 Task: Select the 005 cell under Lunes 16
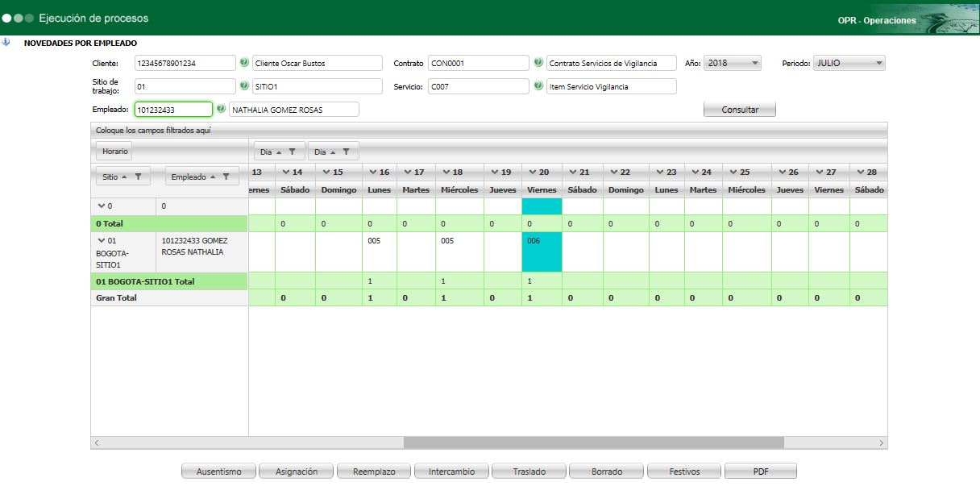[380, 252]
